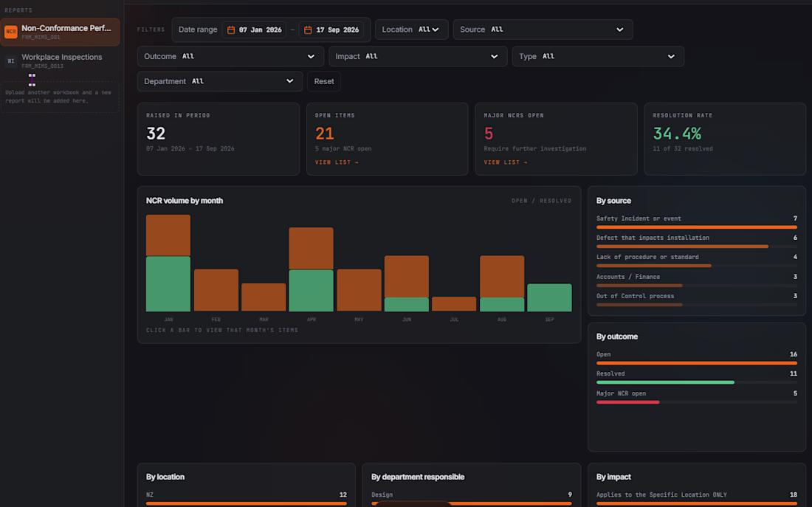Image resolution: width=812 pixels, height=507 pixels.
Task: Click the 'Design' row in By department responsible
Action: tap(471, 498)
